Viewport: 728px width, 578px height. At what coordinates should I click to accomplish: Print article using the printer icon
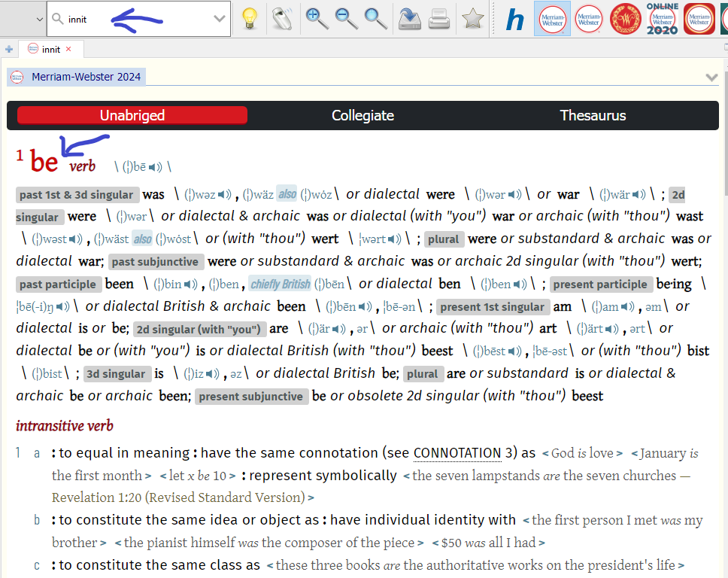[438, 19]
